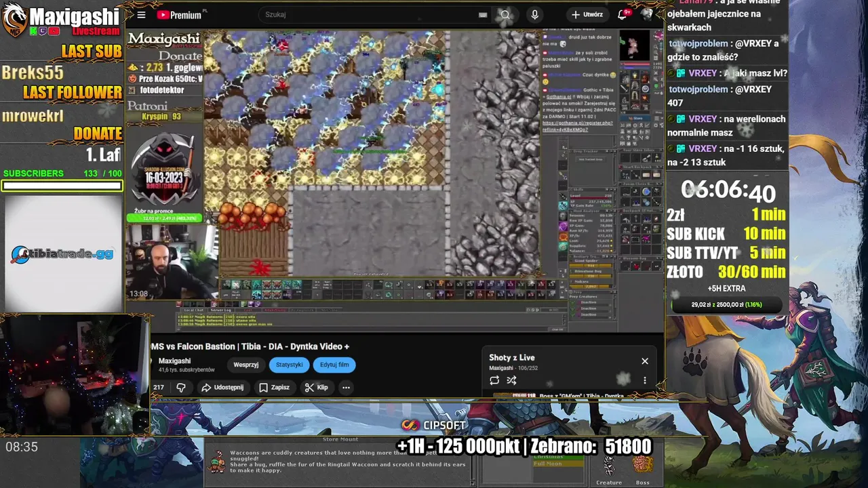Image resolution: width=868 pixels, height=488 pixels.
Task: Save the video with Zapisz
Action: 274,388
